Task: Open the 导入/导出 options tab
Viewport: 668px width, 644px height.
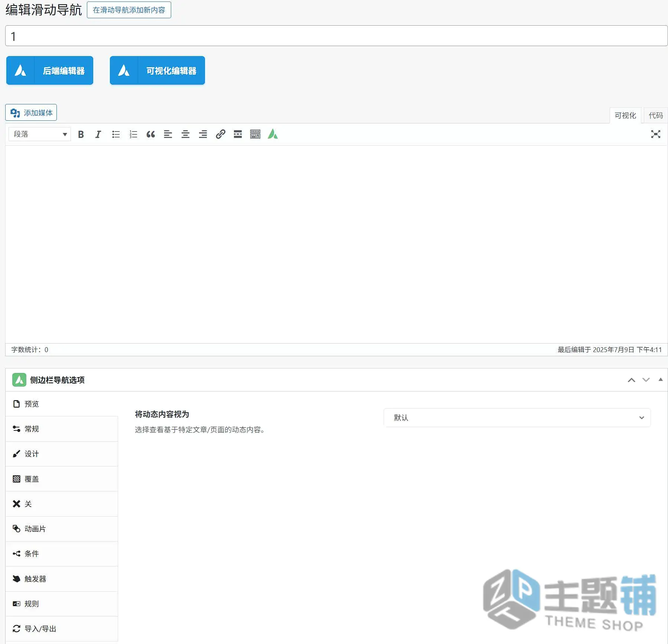Action: (62, 629)
